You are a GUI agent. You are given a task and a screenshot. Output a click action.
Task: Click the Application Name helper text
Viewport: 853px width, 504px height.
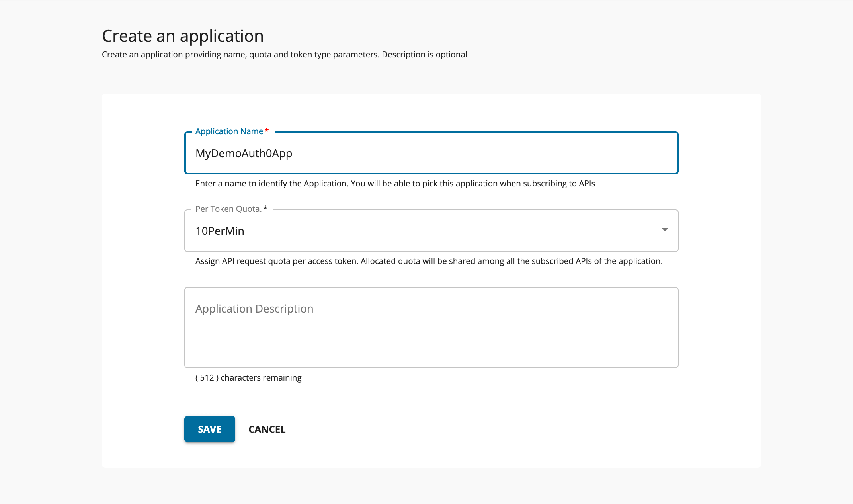tap(395, 184)
